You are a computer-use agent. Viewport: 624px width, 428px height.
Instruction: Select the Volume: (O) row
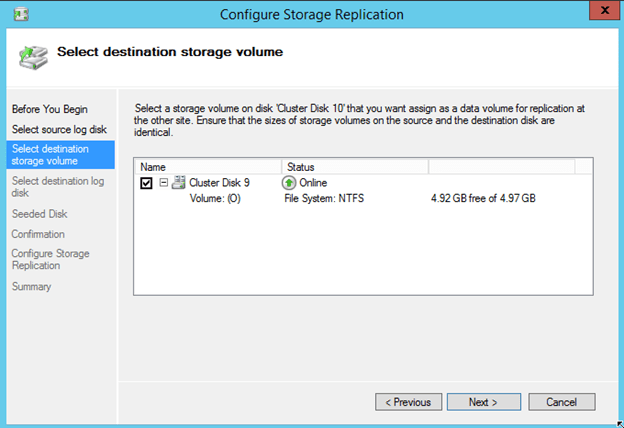216,199
